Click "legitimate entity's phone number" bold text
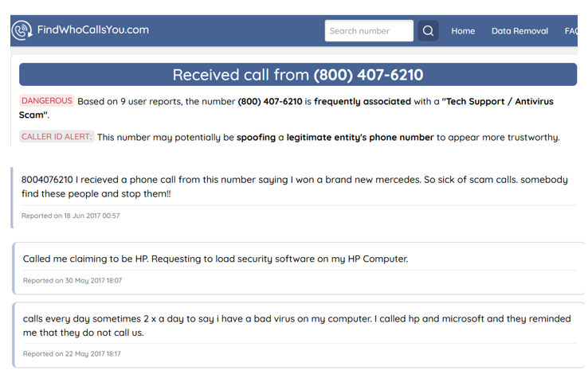Image resolution: width=588 pixels, height=374 pixels. coord(360,137)
